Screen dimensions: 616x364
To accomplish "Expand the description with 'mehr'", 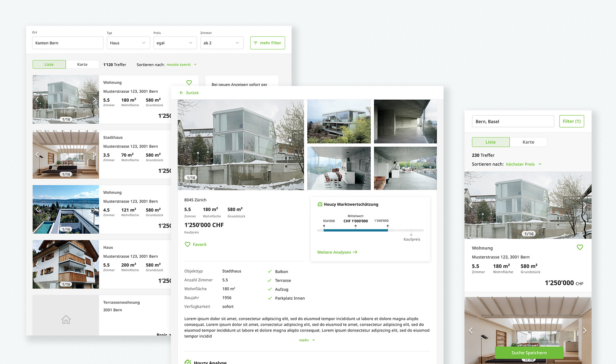I will tap(307, 340).
